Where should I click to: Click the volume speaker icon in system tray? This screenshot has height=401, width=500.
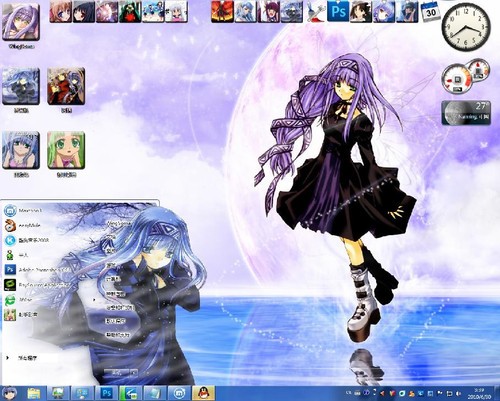[458, 394]
